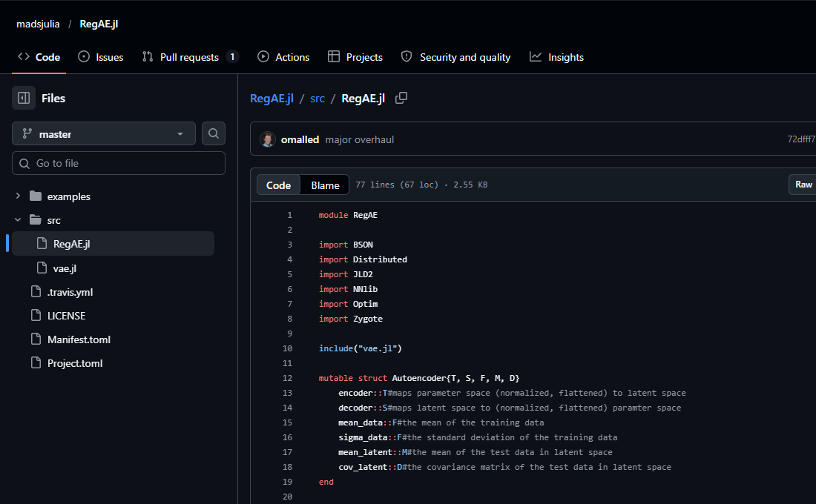
Task: Click omalled's avatar image
Action: click(268, 139)
